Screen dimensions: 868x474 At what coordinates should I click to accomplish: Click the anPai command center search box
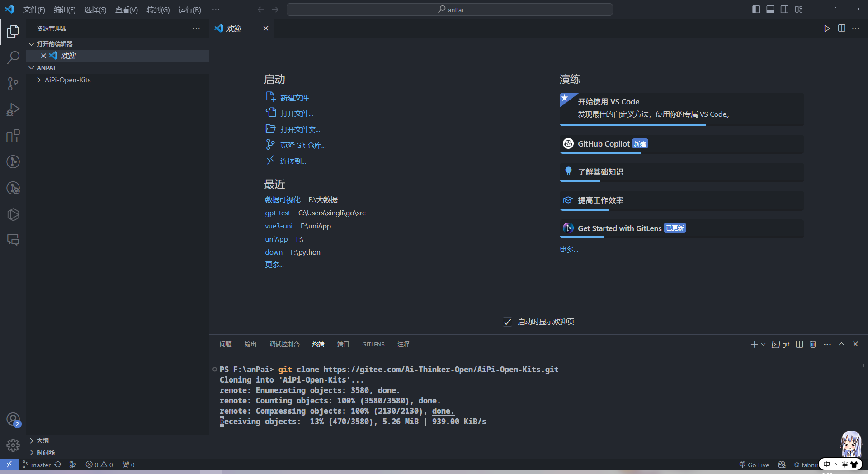click(x=450, y=9)
